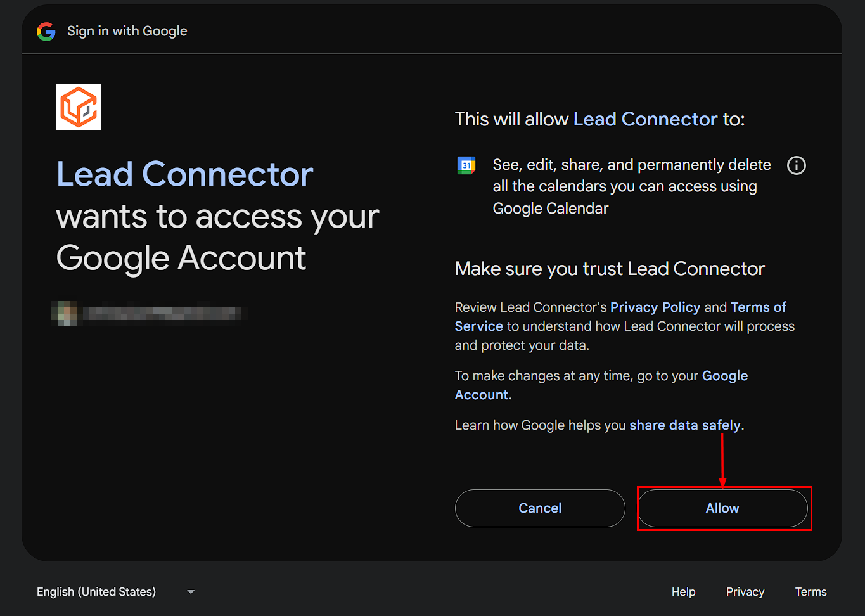Open the Terms footer link
Image resolution: width=865 pixels, height=616 pixels.
[x=811, y=591]
